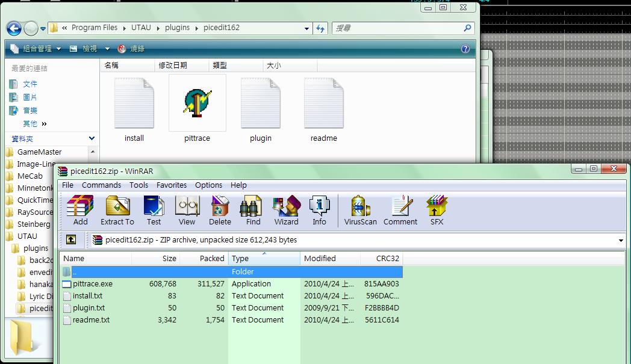Expand the archive path dropdown in WinRAR
The image size is (631, 364).
tap(621, 240)
